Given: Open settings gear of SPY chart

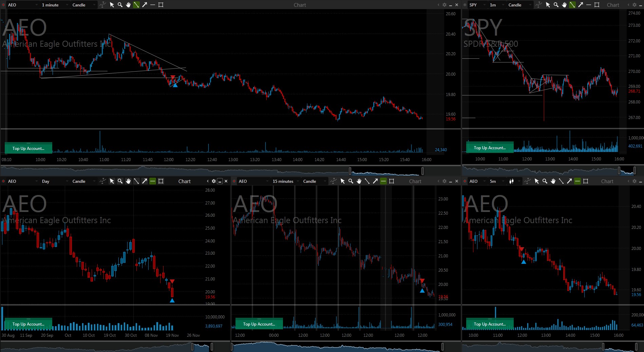Looking at the screenshot, I should coord(634,5).
